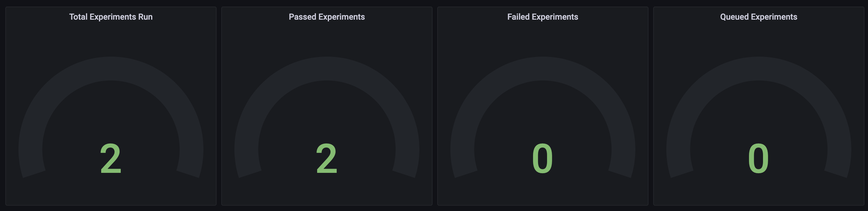Click the value 2 in Passed Experiments
Image resolution: width=868 pixels, height=211 pixels.
327,158
